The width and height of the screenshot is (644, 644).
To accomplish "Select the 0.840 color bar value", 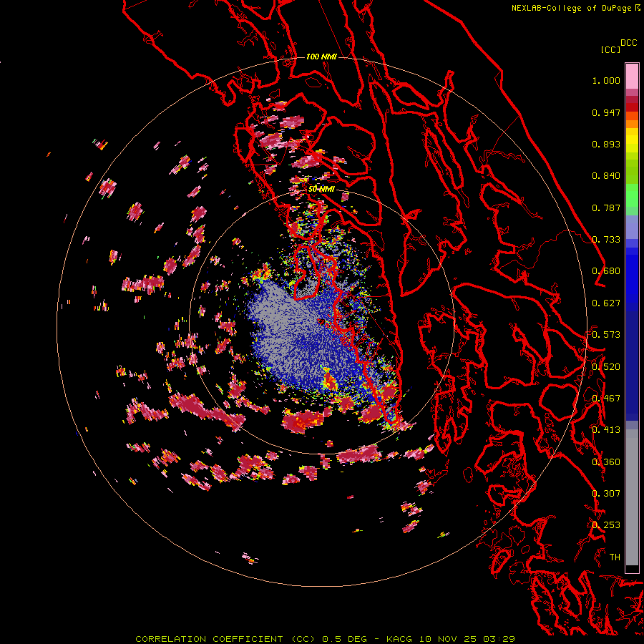I will 606,176.
